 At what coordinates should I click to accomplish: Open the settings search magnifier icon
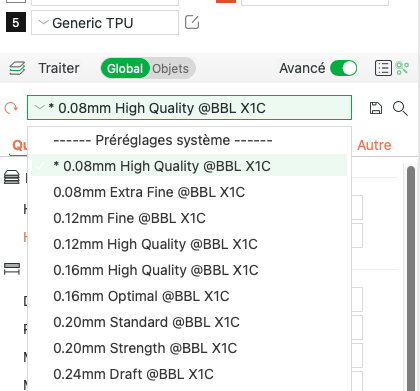(400, 109)
